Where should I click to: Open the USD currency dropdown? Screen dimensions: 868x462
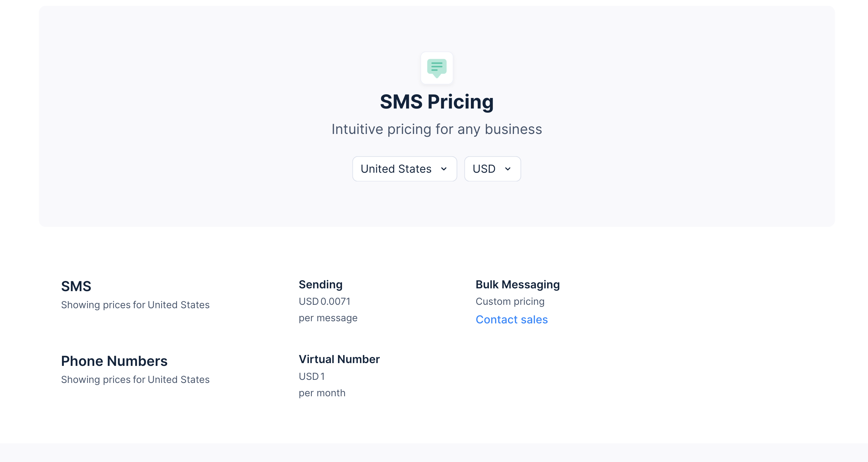coord(492,169)
